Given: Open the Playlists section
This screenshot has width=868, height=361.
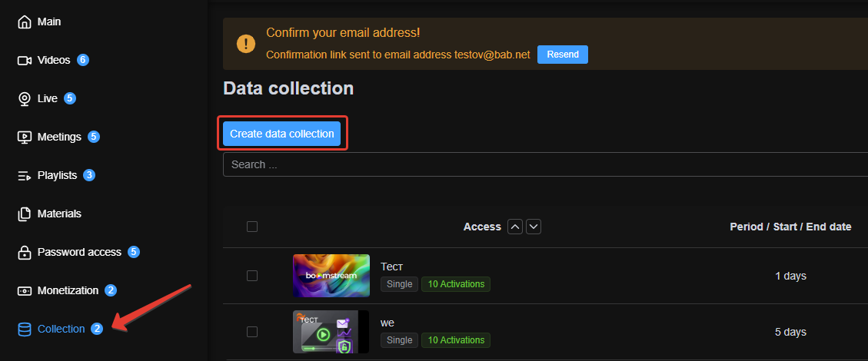Looking at the screenshot, I should tap(56, 175).
